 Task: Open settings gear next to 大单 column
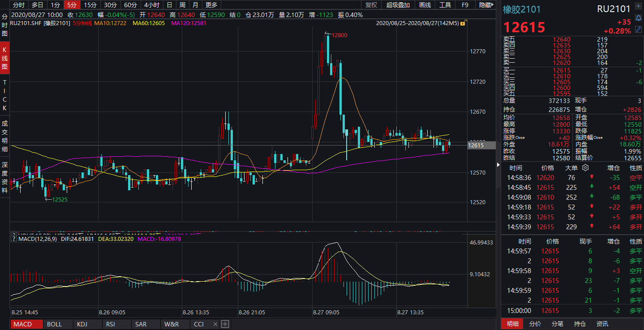coord(585,168)
